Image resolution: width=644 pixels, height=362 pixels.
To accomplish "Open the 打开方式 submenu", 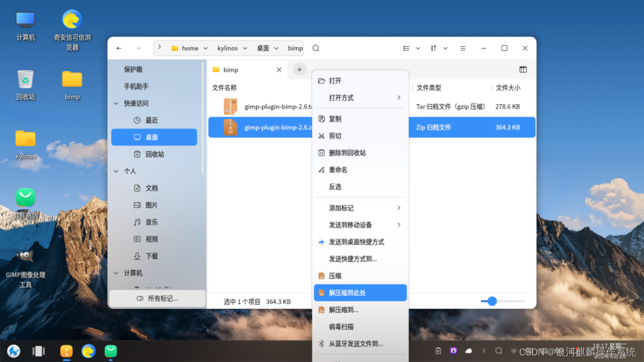I will 360,98.
